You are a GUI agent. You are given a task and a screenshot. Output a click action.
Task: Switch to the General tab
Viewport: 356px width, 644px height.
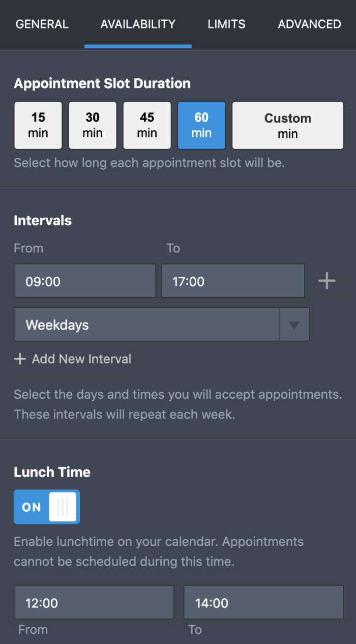coord(42,24)
